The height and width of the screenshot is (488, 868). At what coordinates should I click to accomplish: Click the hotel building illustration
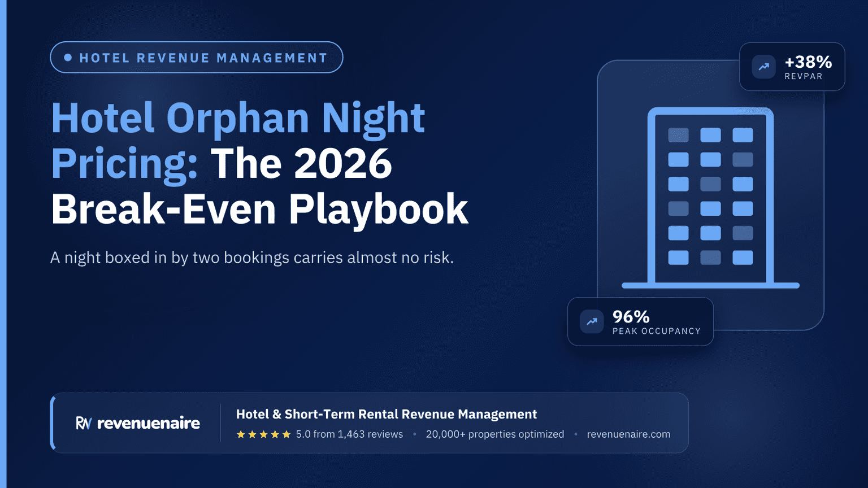pos(710,198)
